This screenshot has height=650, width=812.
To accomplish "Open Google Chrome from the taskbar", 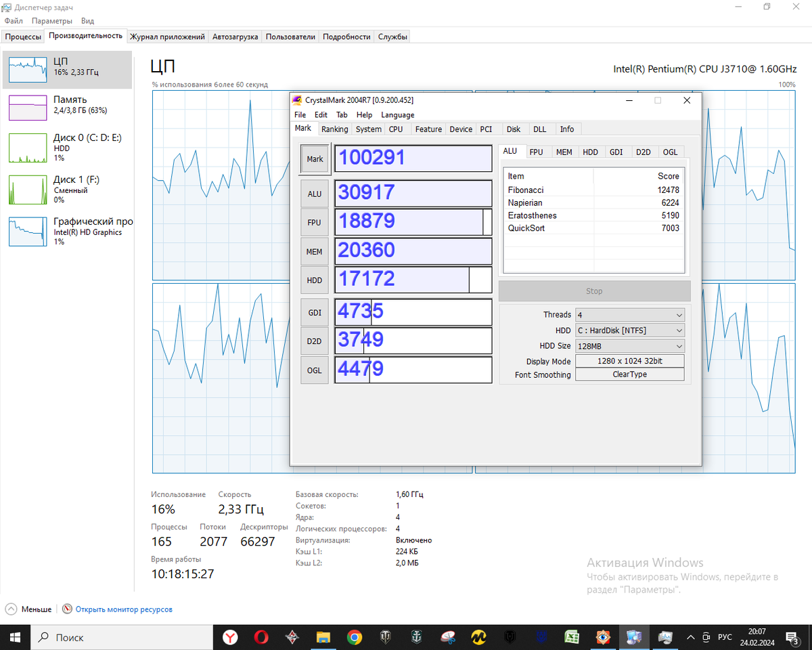I will 355,637.
